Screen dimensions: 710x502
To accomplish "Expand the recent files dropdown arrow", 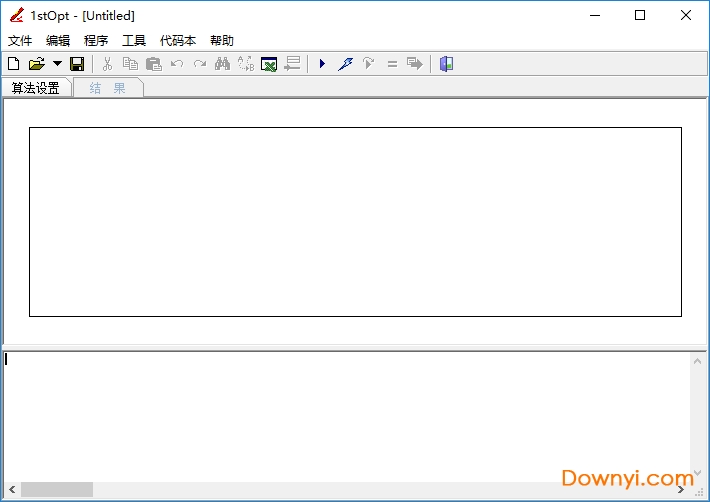I will click(x=57, y=64).
